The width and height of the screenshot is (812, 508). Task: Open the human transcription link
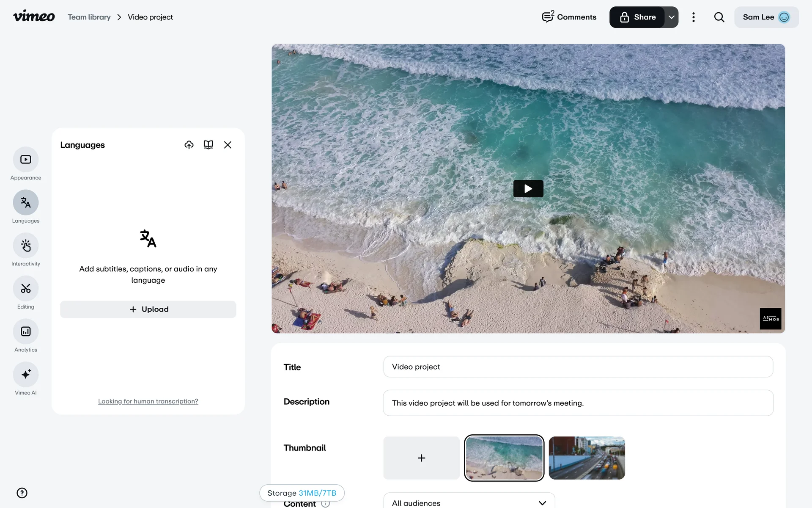(148, 401)
